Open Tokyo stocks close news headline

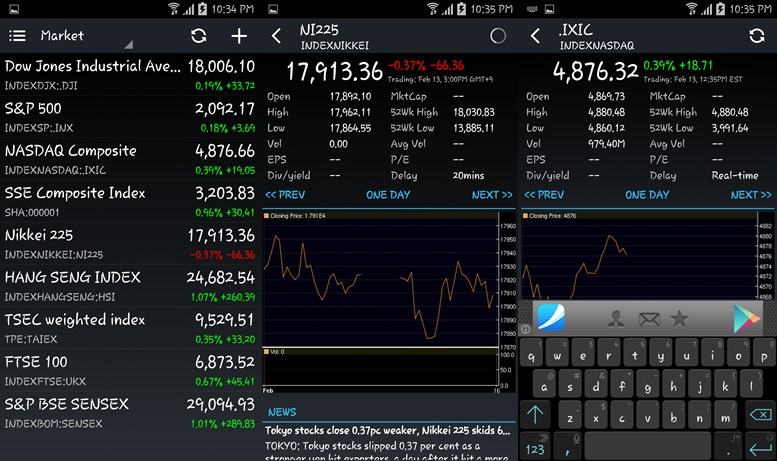coord(388,430)
